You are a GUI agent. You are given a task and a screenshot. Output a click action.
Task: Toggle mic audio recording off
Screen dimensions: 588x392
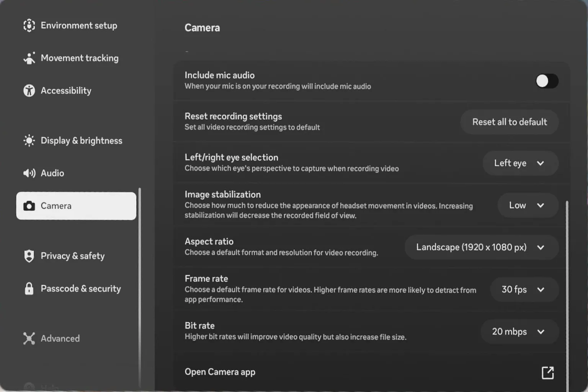[x=547, y=81]
